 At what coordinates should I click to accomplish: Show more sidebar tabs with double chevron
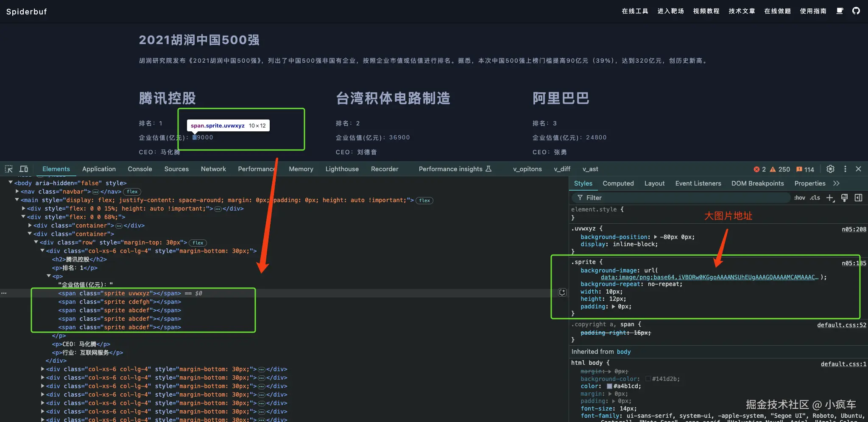[x=836, y=183]
